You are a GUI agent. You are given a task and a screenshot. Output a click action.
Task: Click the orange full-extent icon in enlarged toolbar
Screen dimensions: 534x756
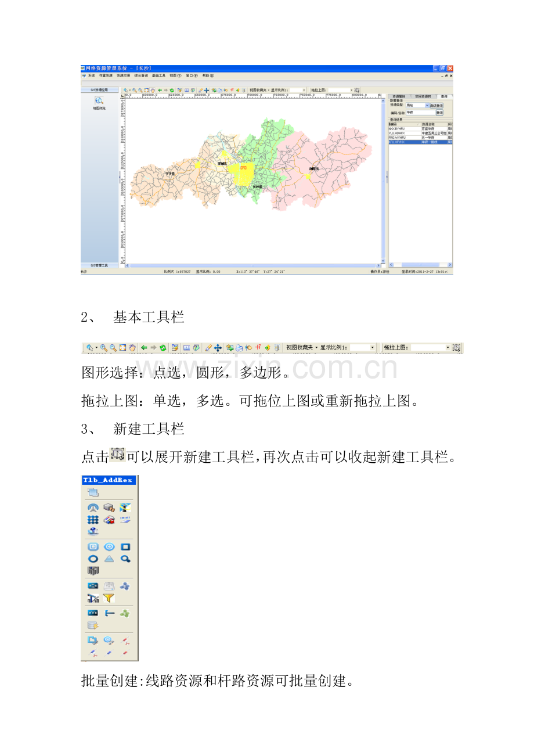122,348
